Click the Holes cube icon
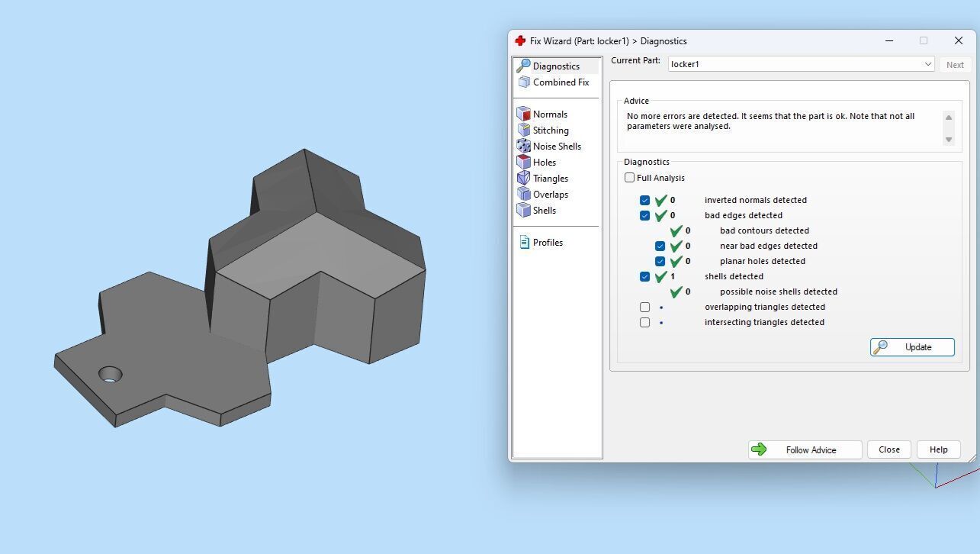Image resolution: width=980 pixels, height=554 pixels. (x=523, y=163)
